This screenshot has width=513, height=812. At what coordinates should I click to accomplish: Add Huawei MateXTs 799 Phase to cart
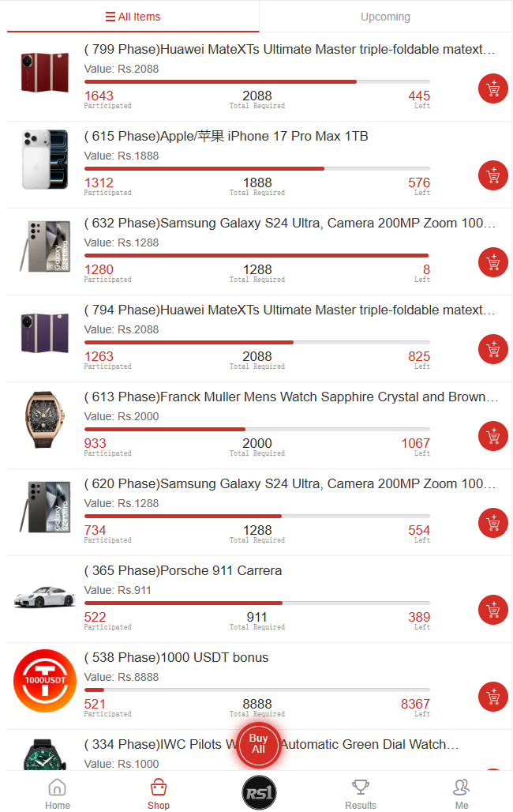point(493,88)
